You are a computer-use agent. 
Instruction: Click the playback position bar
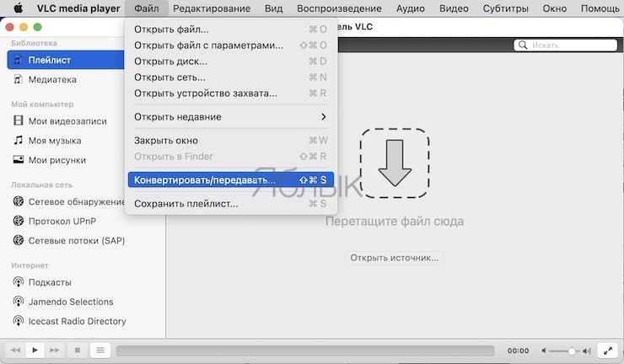point(305,351)
